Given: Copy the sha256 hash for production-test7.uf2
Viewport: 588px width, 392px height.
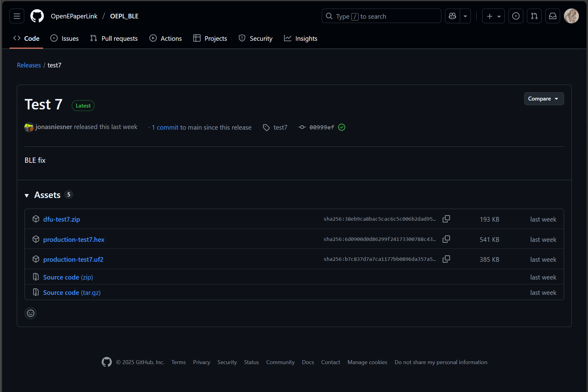Looking at the screenshot, I should tap(446, 259).
